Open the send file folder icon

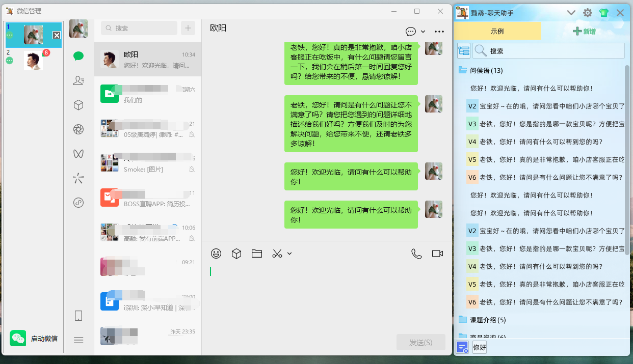click(x=256, y=253)
